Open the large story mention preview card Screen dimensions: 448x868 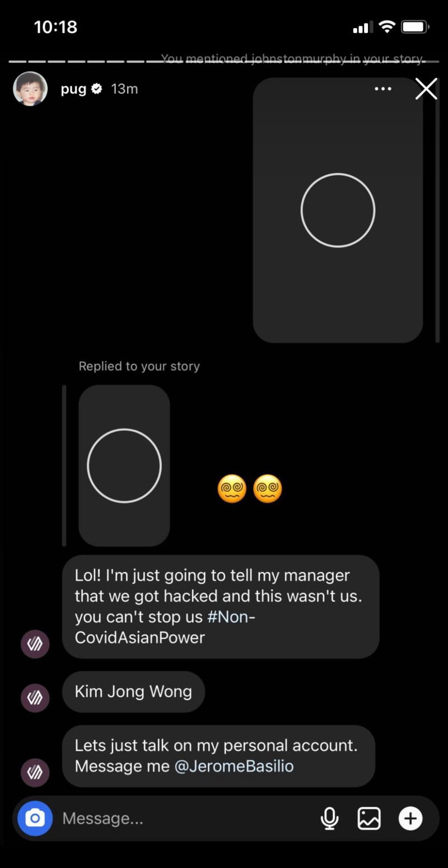338,210
